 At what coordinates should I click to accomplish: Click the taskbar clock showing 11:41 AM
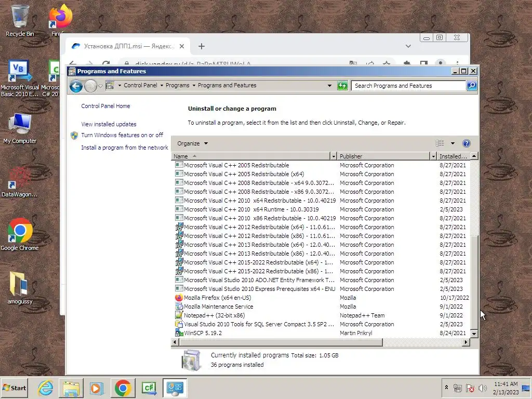506,388
